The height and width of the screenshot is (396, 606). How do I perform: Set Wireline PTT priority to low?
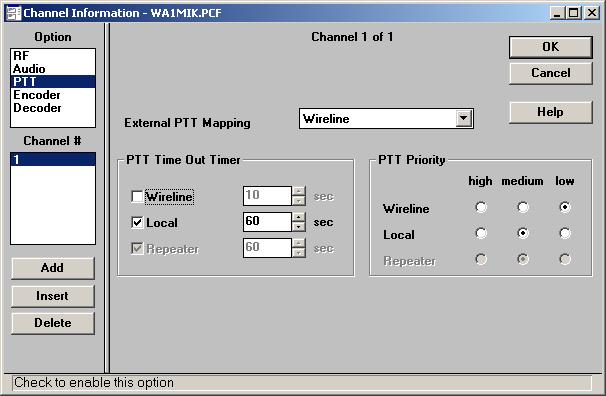point(565,207)
